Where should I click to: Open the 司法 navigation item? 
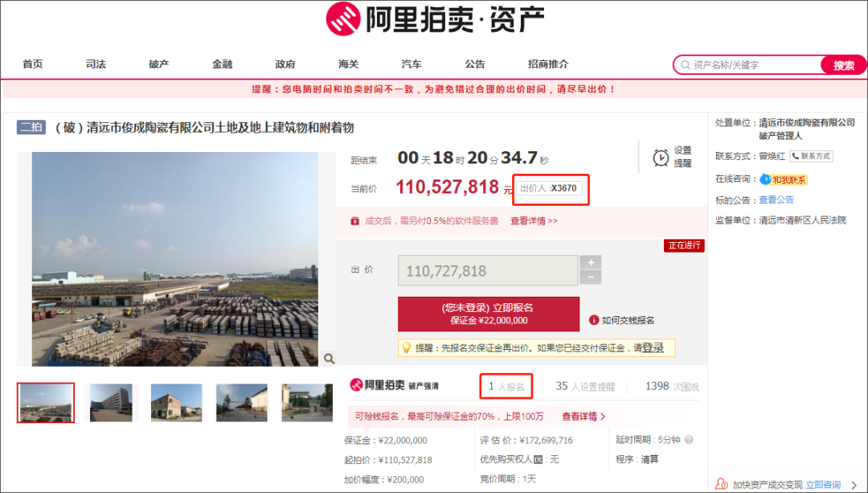pos(96,64)
